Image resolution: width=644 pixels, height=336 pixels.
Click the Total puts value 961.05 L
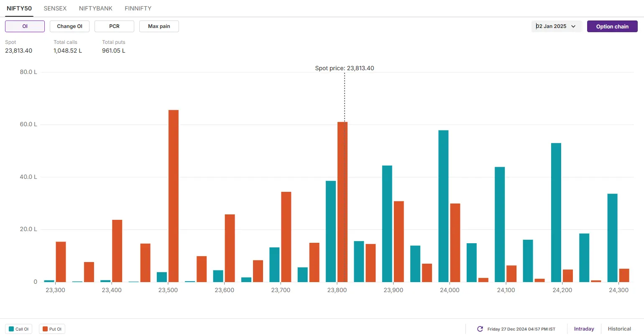[x=114, y=51]
